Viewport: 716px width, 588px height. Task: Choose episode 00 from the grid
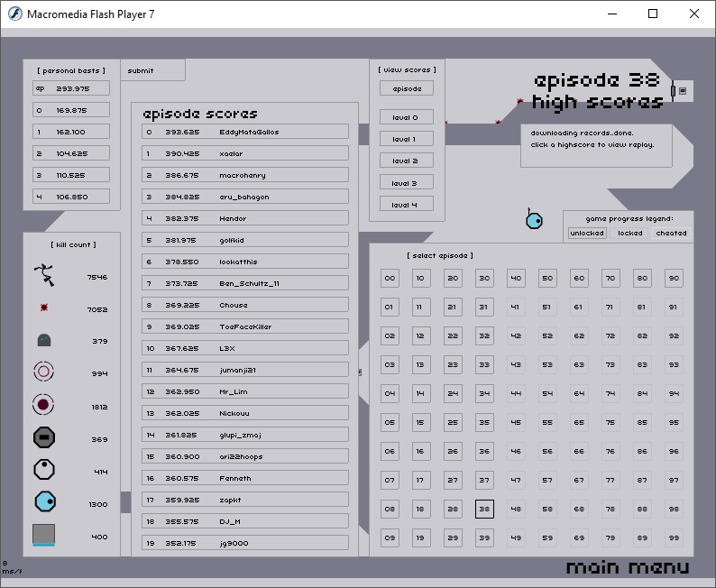pos(390,279)
